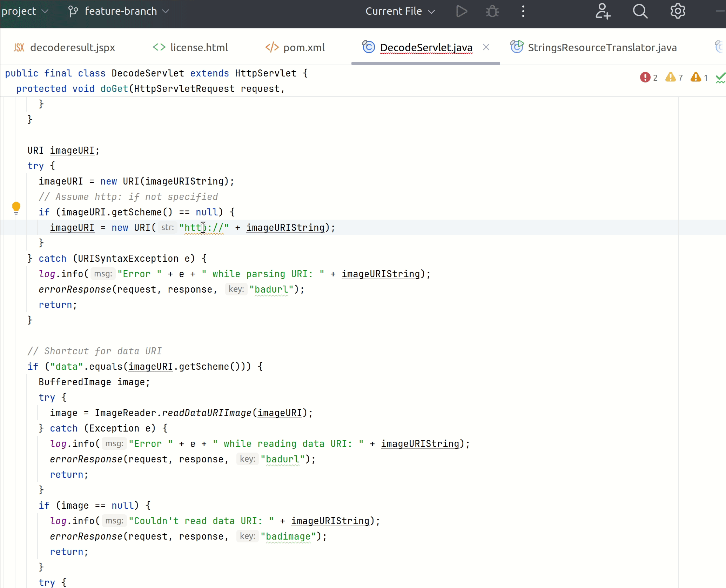Run the current file configuration
This screenshot has height=588, width=726.
pyautogui.click(x=461, y=11)
